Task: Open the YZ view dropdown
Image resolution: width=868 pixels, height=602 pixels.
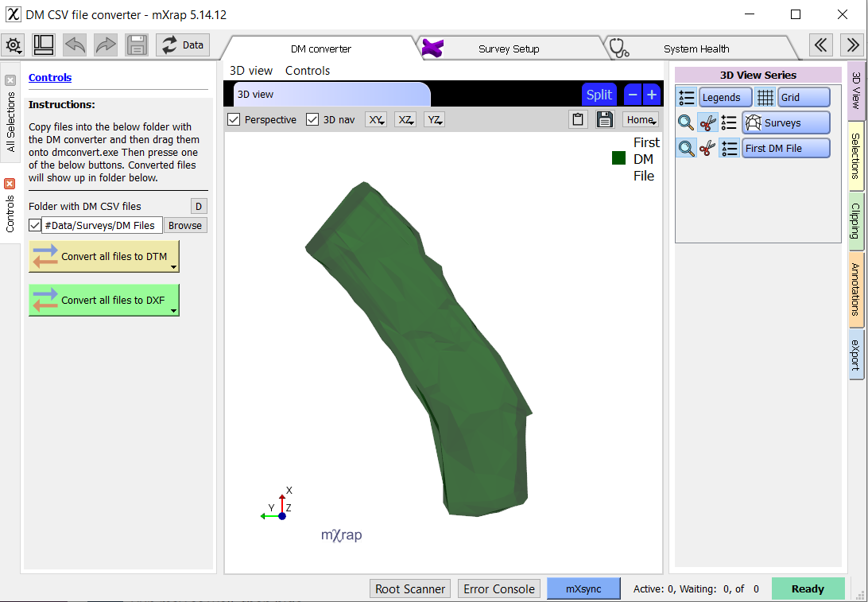Action: pos(434,119)
